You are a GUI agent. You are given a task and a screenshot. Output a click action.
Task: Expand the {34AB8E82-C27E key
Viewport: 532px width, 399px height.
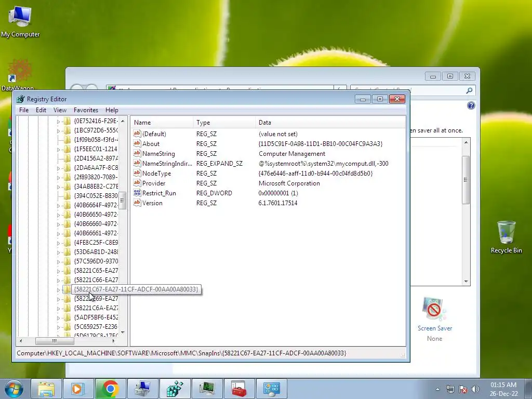58,187
